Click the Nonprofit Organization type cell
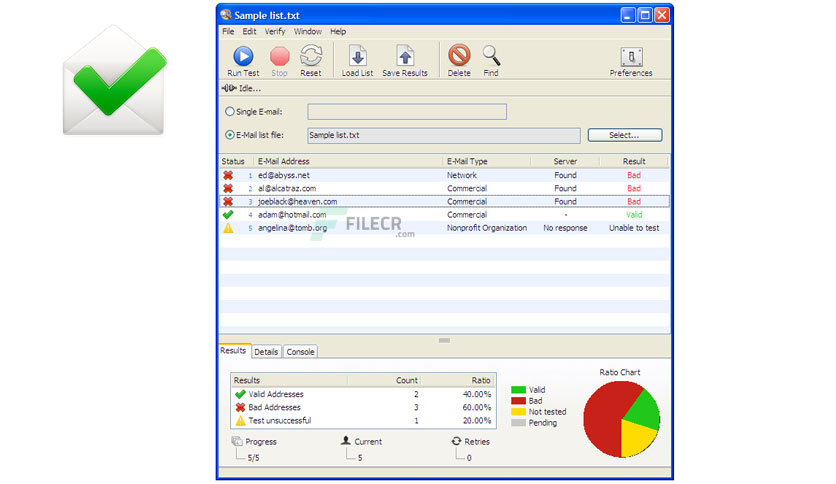 coord(487,228)
